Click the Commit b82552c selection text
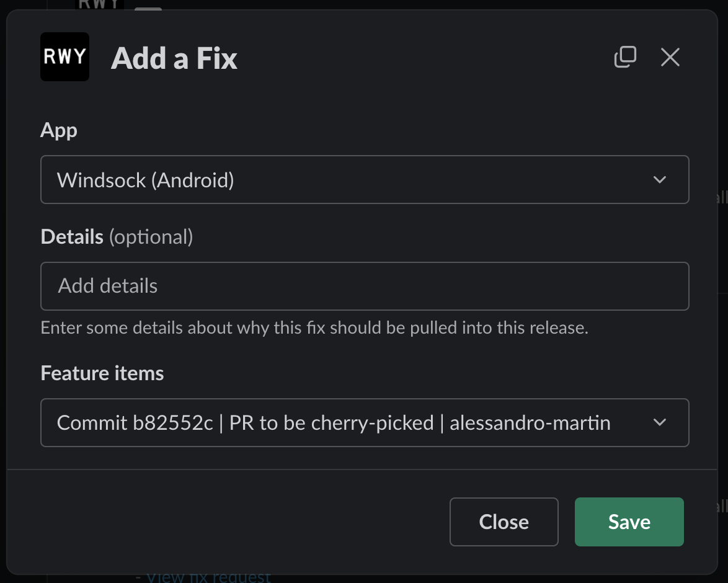728x583 pixels. (x=135, y=423)
